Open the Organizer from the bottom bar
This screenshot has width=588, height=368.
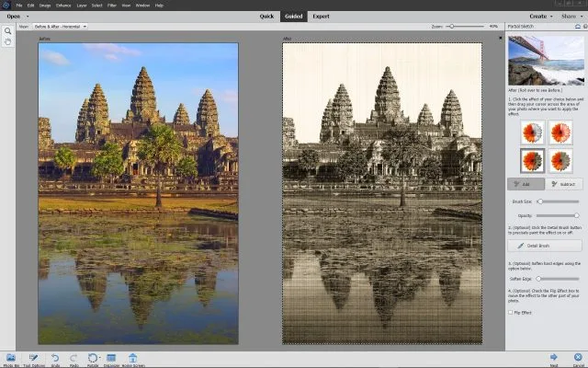pyautogui.click(x=111, y=360)
